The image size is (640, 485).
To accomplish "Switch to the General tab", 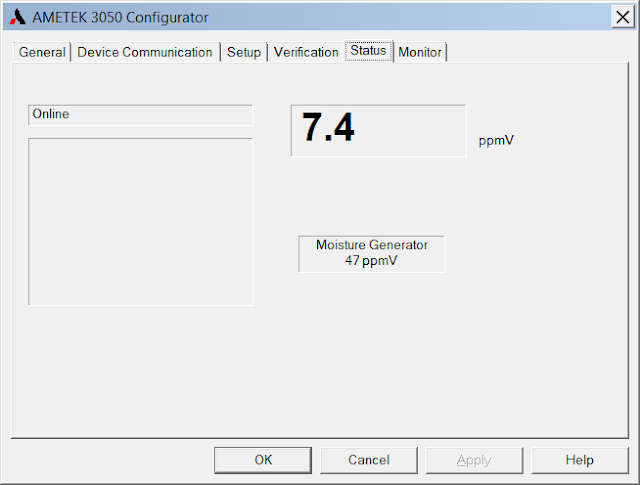I will point(42,52).
